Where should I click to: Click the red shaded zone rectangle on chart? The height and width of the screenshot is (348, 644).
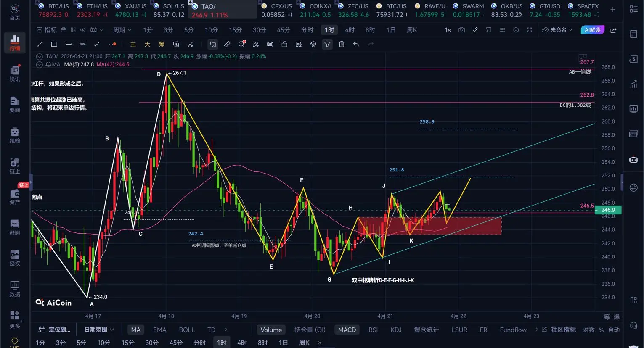click(x=429, y=226)
